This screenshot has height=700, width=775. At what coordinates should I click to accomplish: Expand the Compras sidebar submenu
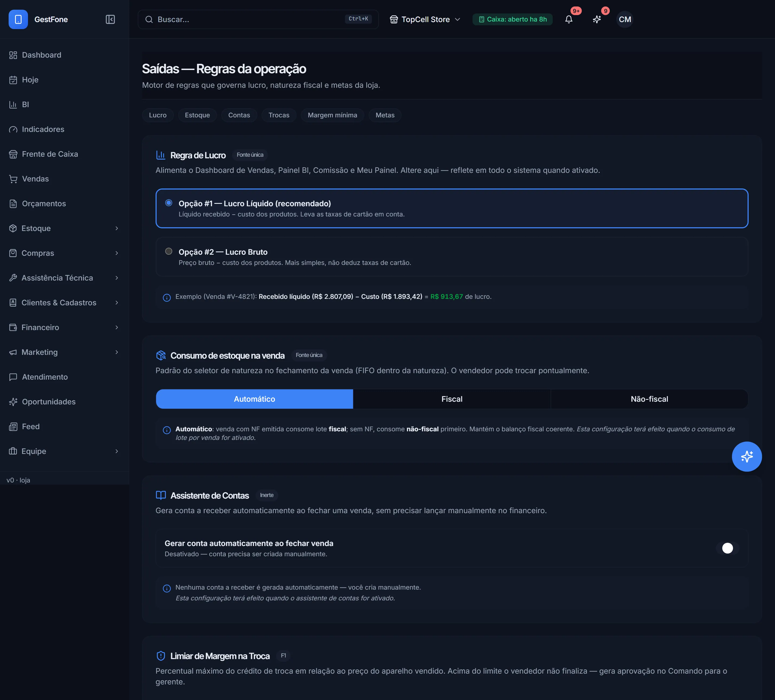pyautogui.click(x=117, y=253)
